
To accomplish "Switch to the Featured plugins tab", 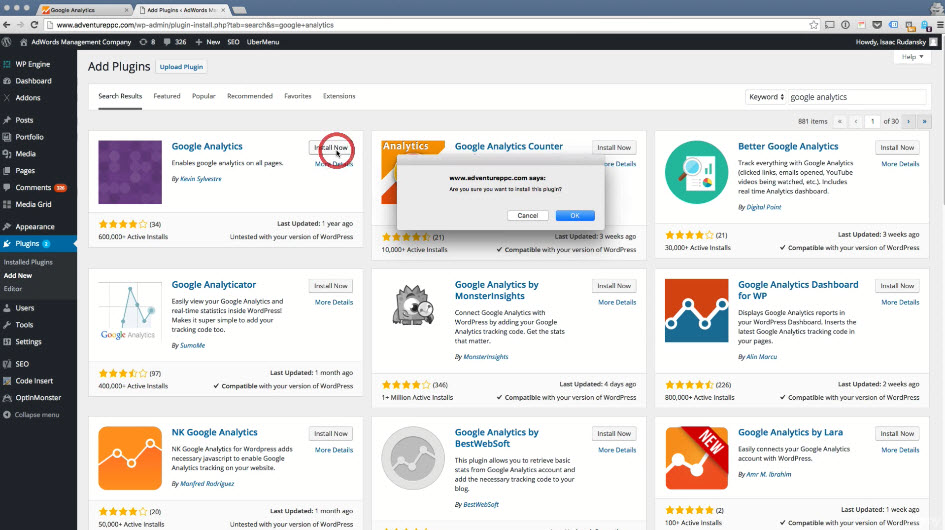I will [166, 96].
